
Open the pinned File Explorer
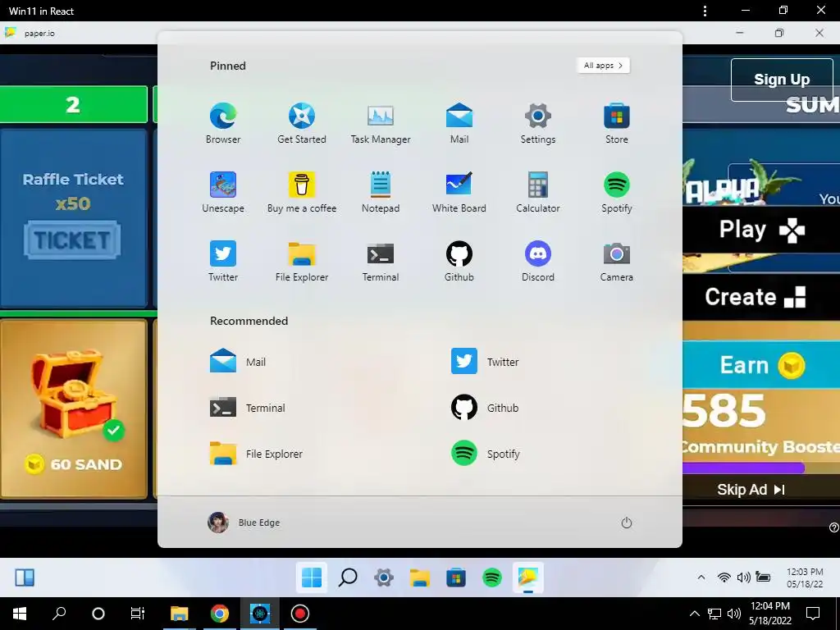coord(302,261)
